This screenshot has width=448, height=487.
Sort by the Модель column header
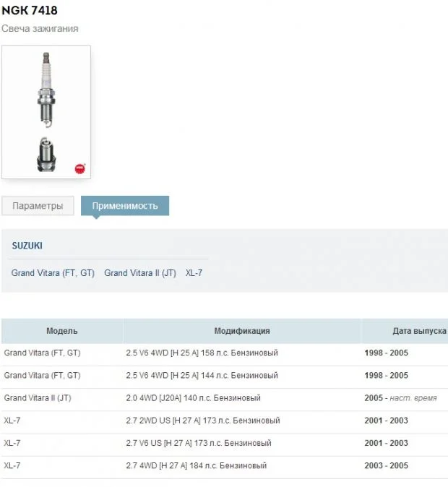[x=62, y=331]
